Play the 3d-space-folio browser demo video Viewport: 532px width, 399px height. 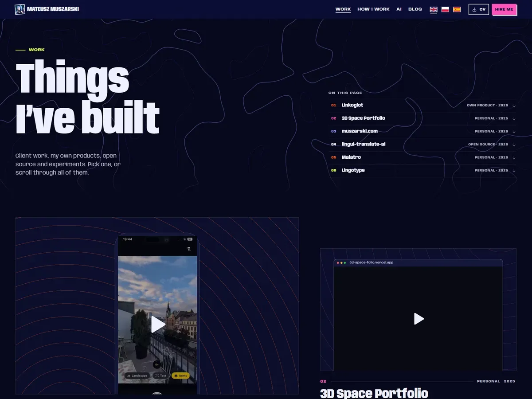pyautogui.click(x=419, y=319)
